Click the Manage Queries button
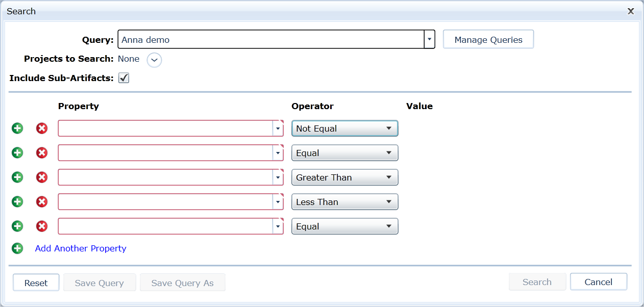Viewport: 644px width, 307px height. click(x=488, y=40)
